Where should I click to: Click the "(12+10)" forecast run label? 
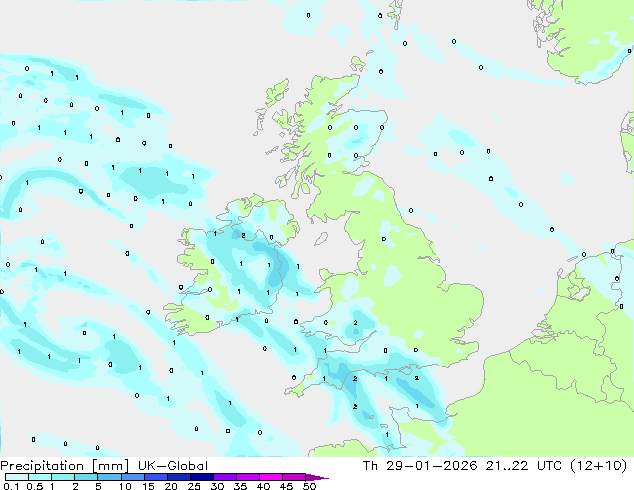(598, 466)
